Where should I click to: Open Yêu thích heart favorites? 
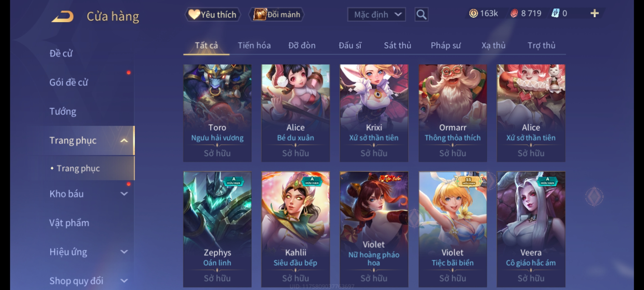coord(213,15)
